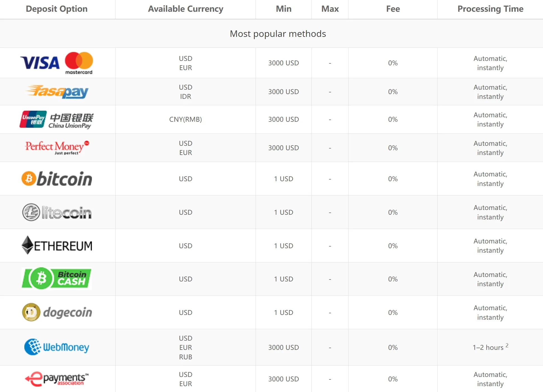
Task: Open the WebMoney deposit logo
Action: pos(57,347)
